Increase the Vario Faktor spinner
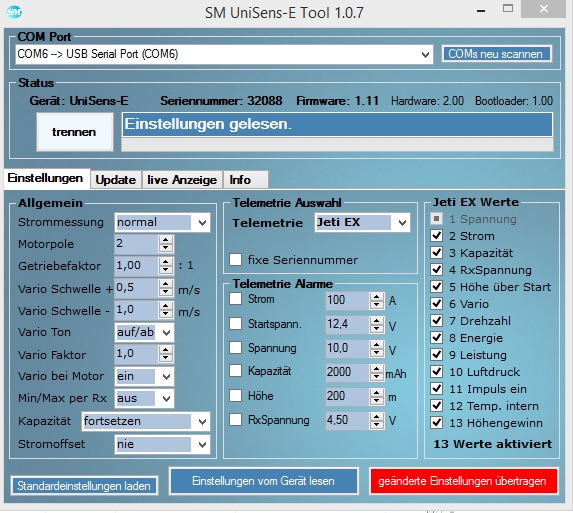 166,350
